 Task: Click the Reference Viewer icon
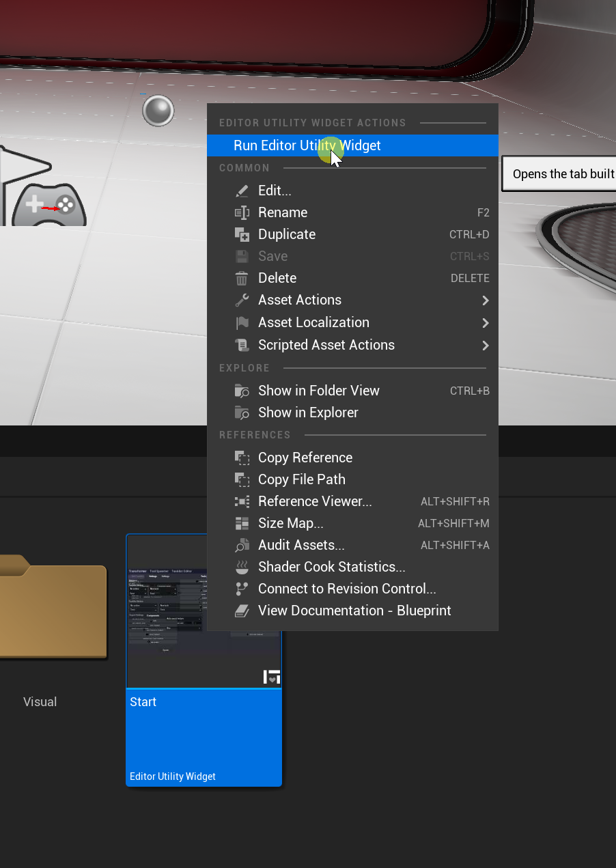242,502
